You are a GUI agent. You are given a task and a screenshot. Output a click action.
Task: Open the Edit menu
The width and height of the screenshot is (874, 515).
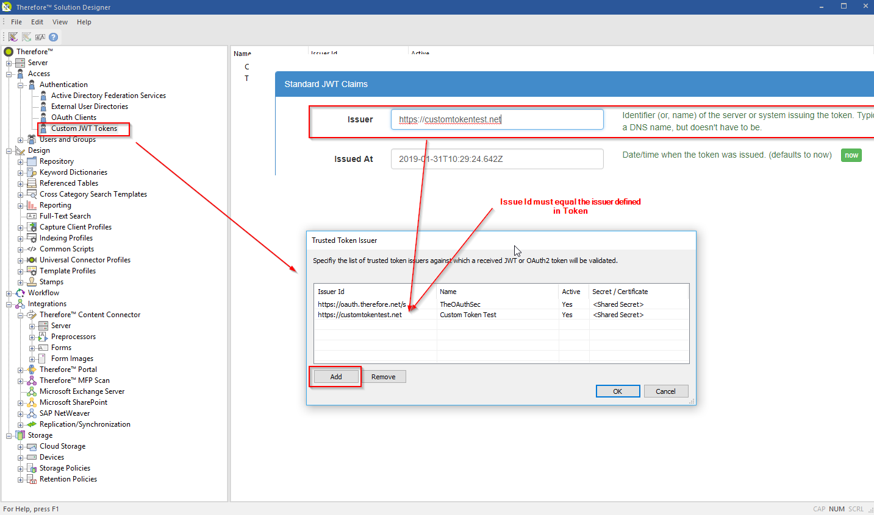point(37,22)
